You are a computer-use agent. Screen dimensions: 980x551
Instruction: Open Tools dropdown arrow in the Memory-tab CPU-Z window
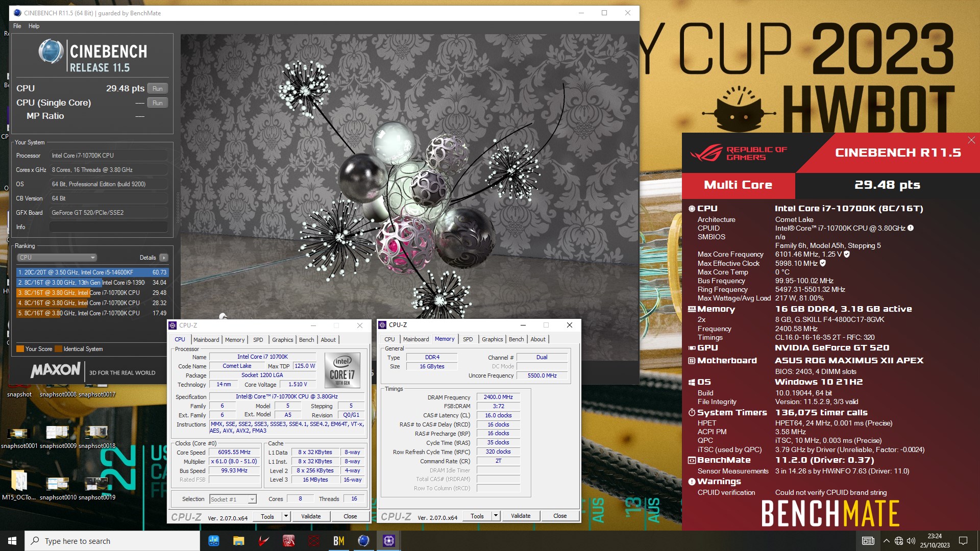pyautogui.click(x=496, y=516)
